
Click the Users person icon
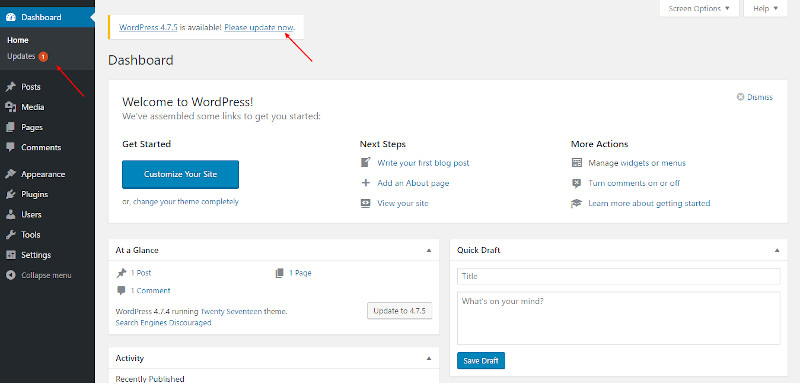(x=10, y=215)
